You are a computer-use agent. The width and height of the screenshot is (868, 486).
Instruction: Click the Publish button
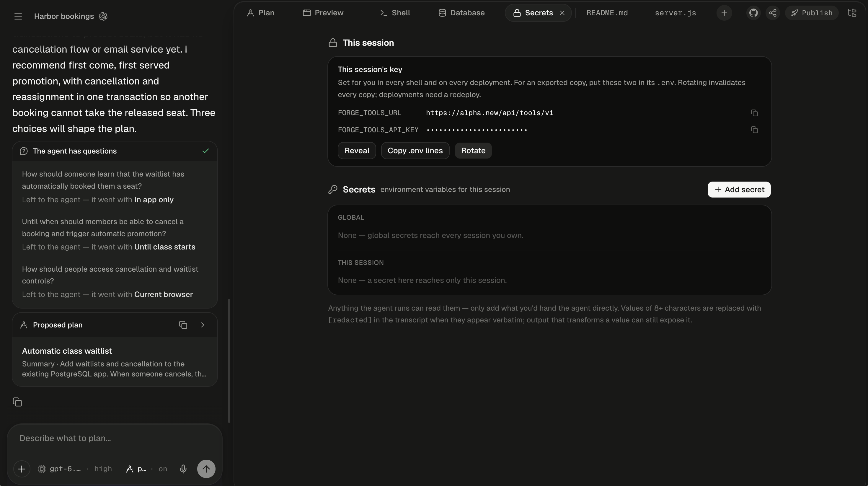pyautogui.click(x=811, y=13)
